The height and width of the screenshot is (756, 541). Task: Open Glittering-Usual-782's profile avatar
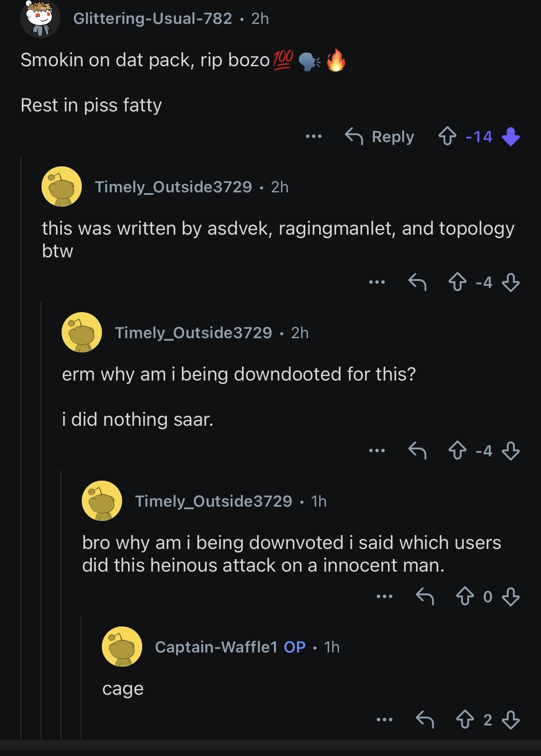coord(40,18)
